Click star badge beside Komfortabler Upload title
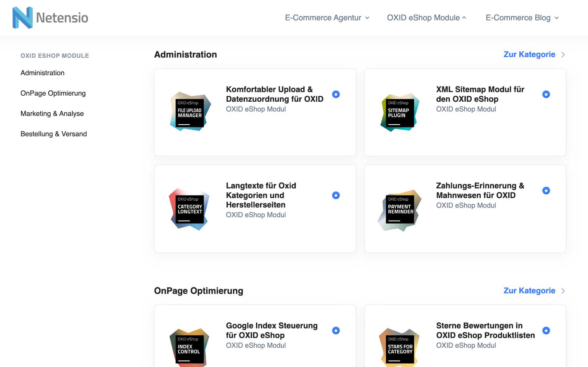Viewport: 588px width, 367px height. 336,94
